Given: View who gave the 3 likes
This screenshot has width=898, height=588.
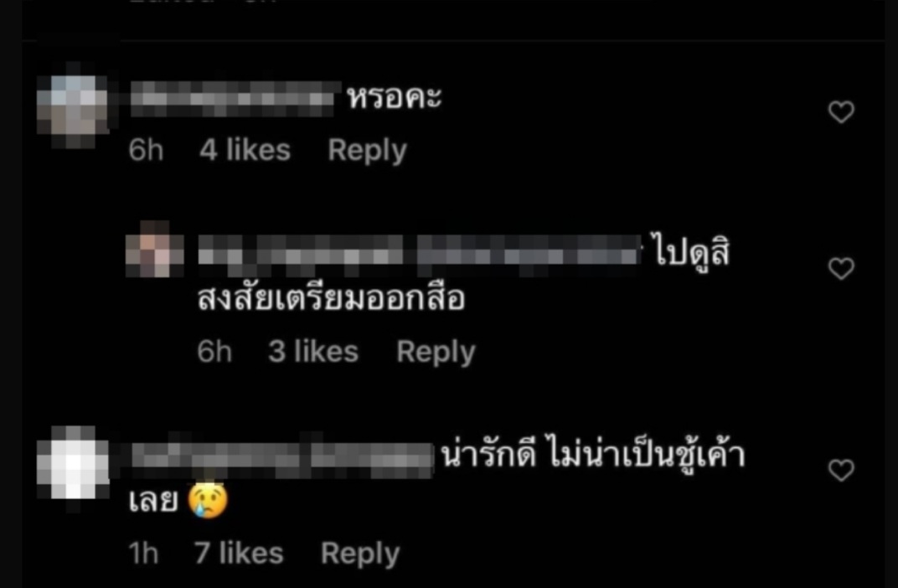Looking at the screenshot, I should [313, 352].
